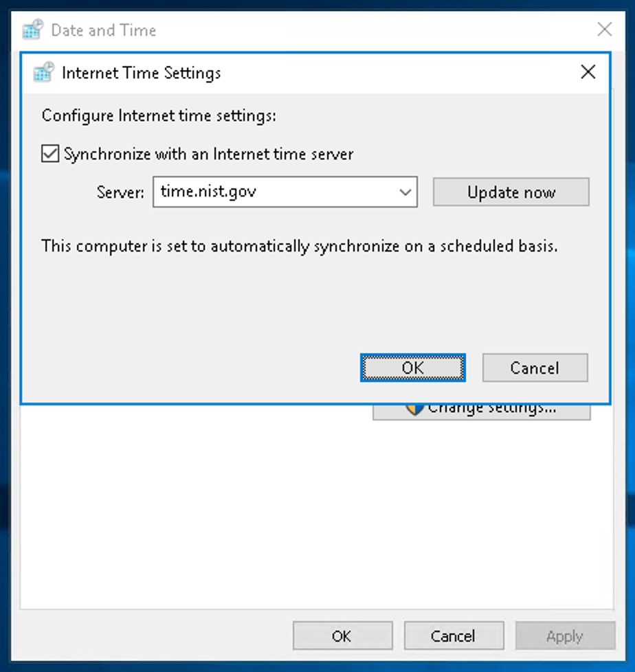Close the Date and Time window
This screenshot has width=635, height=672.
(604, 30)
